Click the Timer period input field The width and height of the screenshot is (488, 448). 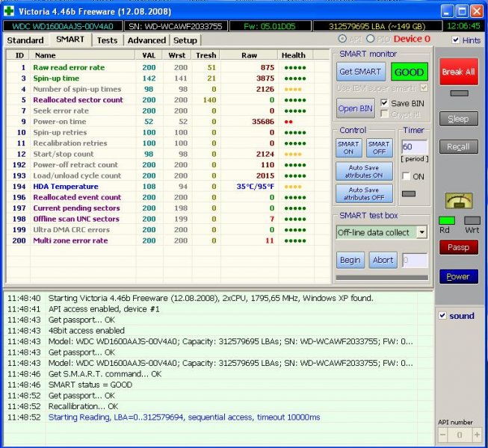click(415, 147)
